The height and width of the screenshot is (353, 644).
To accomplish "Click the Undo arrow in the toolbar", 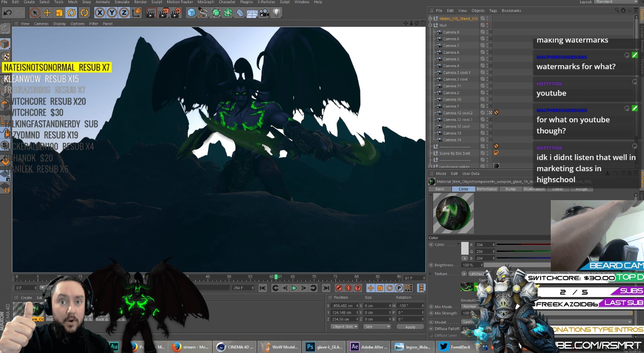I will pos(7,13).
